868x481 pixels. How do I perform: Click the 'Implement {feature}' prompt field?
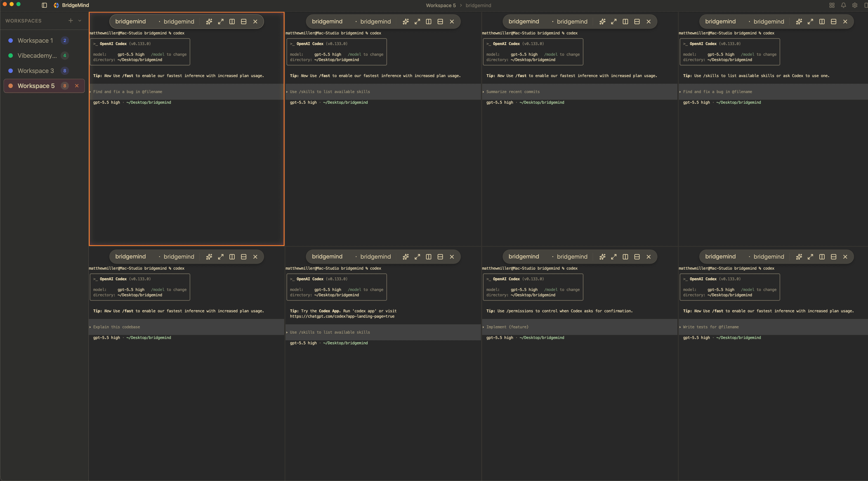[580, 327]
